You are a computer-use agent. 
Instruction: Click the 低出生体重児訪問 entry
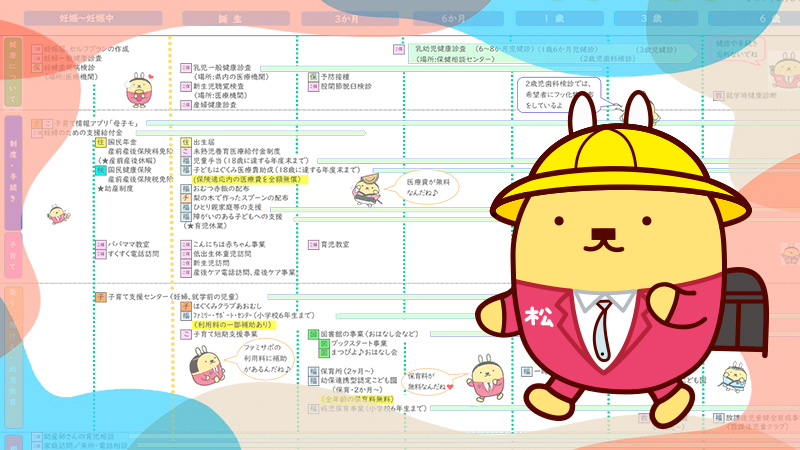[222, 254]
